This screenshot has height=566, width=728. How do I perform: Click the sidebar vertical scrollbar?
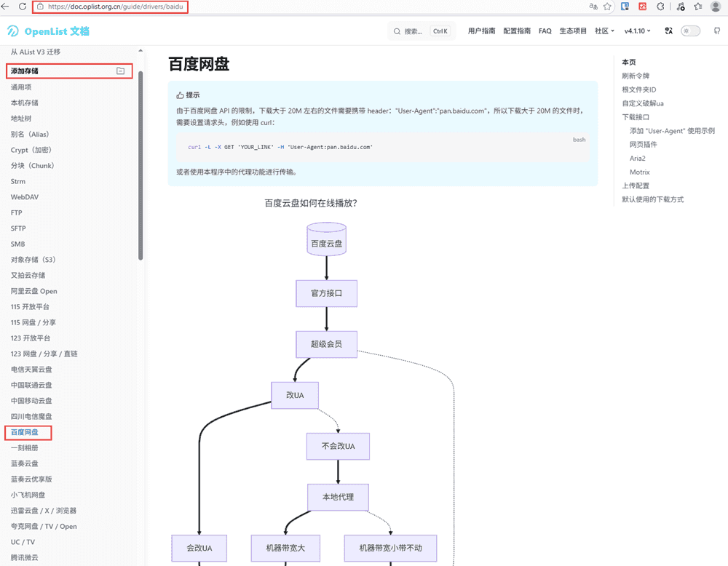pos(141,164)
